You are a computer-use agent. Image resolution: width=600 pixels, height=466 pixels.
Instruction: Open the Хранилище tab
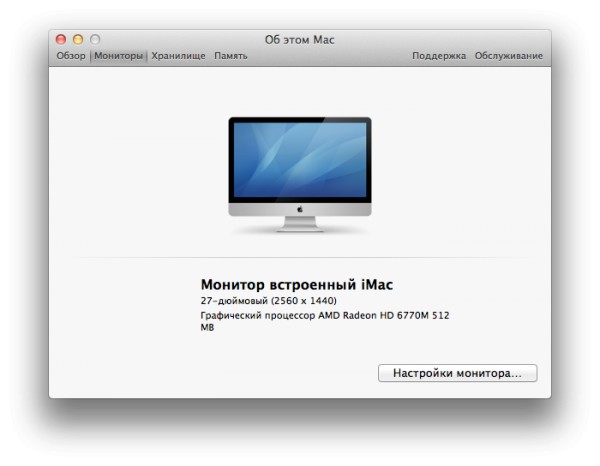coord(178,56)
